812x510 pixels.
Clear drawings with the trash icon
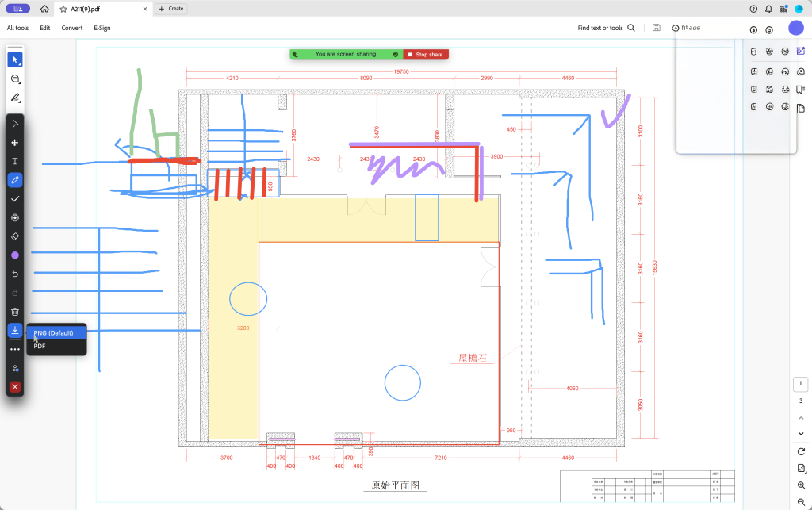(15, 312)
